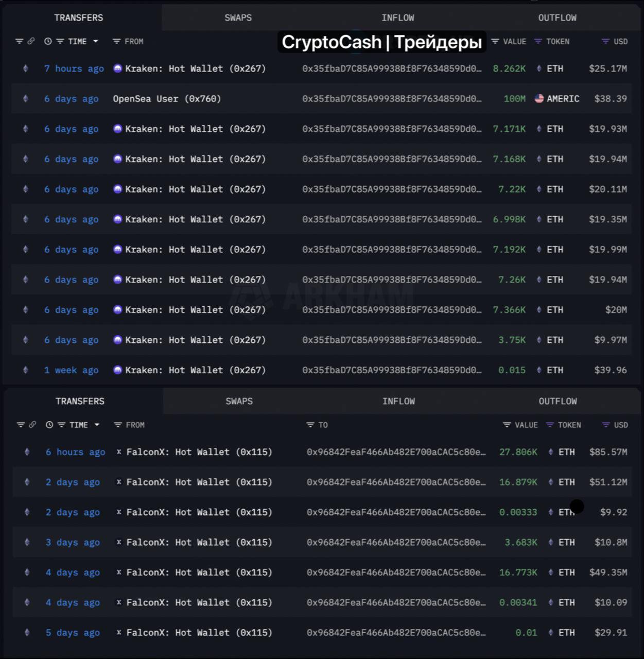Open the USD filter icon in the Kraken panel

pyautogui.click(x=605, y=41)
